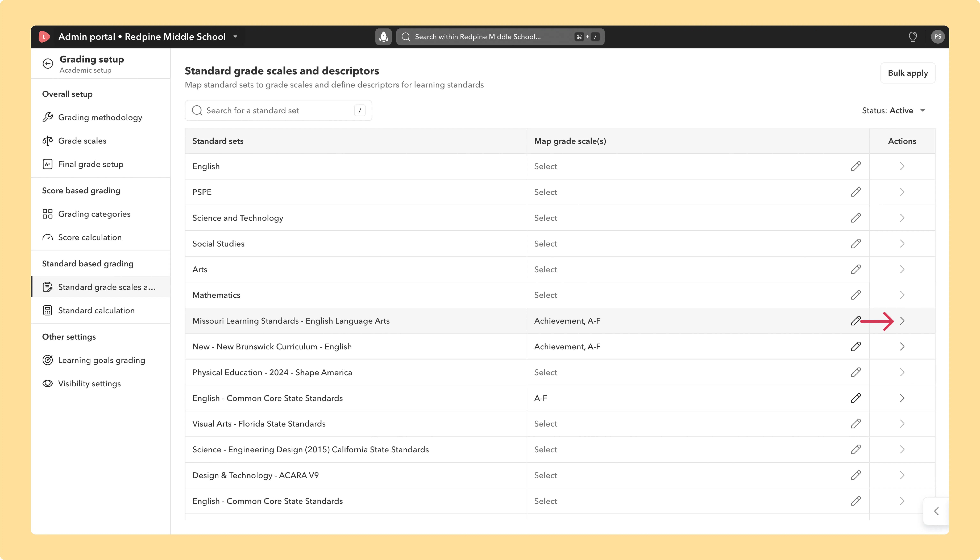Click the Design & Technology - ACARA V9 name
This screenshot has width=980, height=560.
click(x=255, y=475)
